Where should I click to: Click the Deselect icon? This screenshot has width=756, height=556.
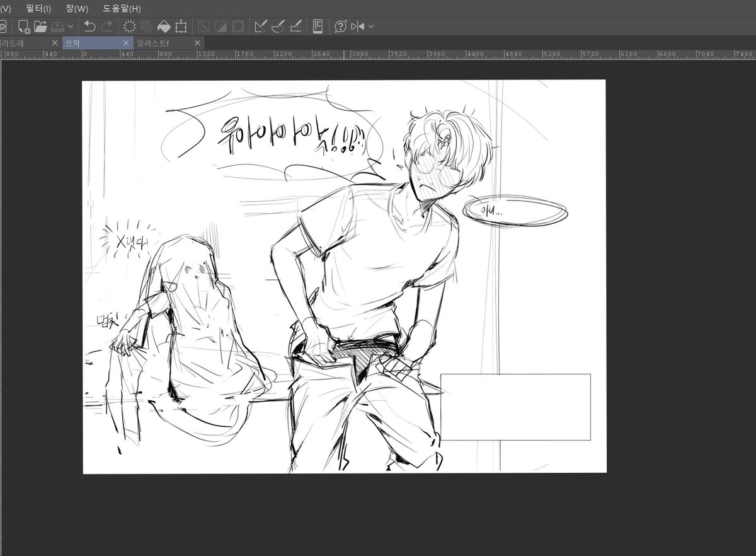click(204, 26)
